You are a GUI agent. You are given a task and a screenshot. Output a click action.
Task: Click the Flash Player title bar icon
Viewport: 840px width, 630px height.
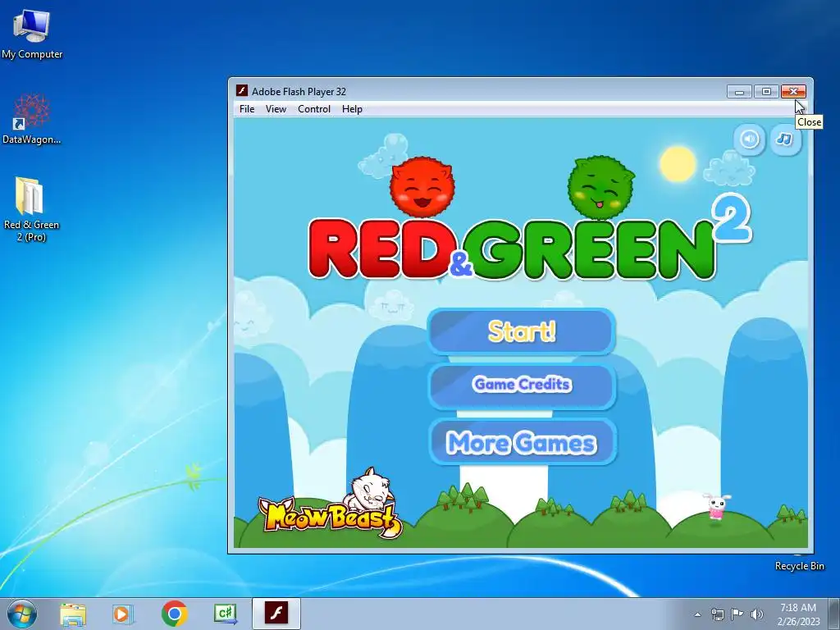click(242, 90)
